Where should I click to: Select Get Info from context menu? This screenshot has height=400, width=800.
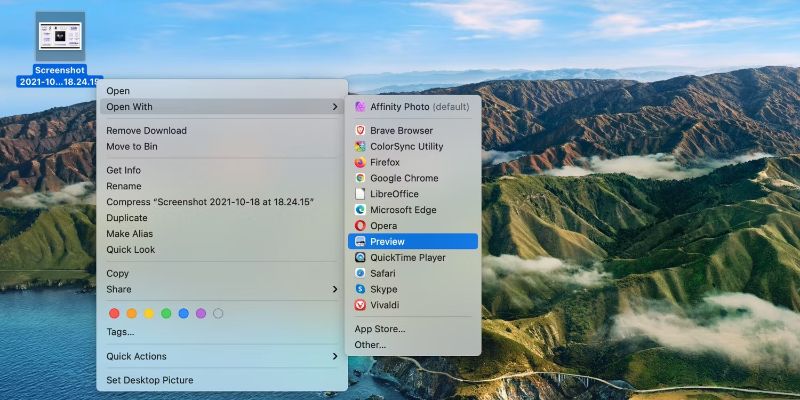[124, 170]
